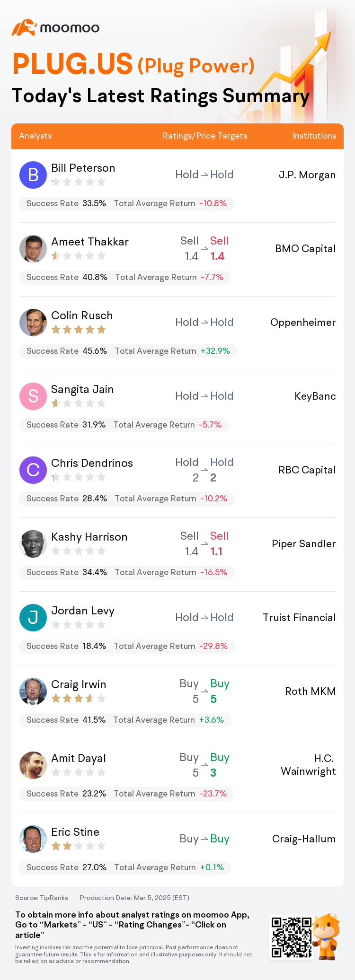Click the PLUG.US ticker title
This screenshot has width=355, height=980.
coord(72,64)
